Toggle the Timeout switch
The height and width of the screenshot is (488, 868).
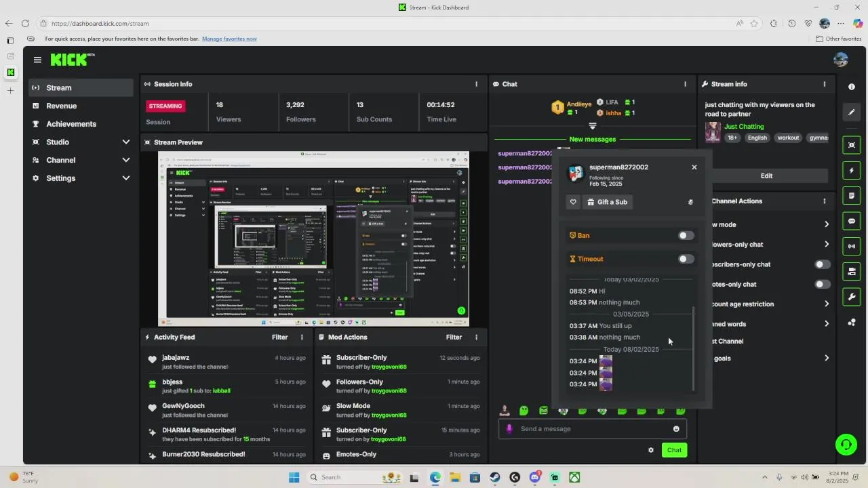(x=686, y=259)
